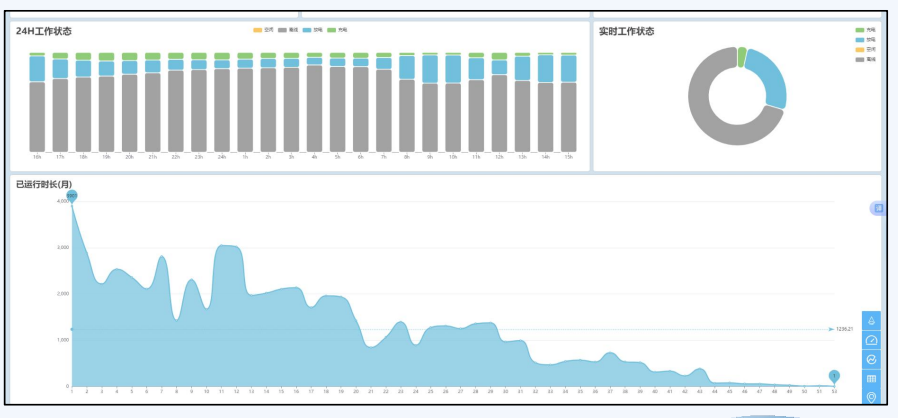
Task: Open the table grid icon in side toolbar
Action: tap(871, 379)
